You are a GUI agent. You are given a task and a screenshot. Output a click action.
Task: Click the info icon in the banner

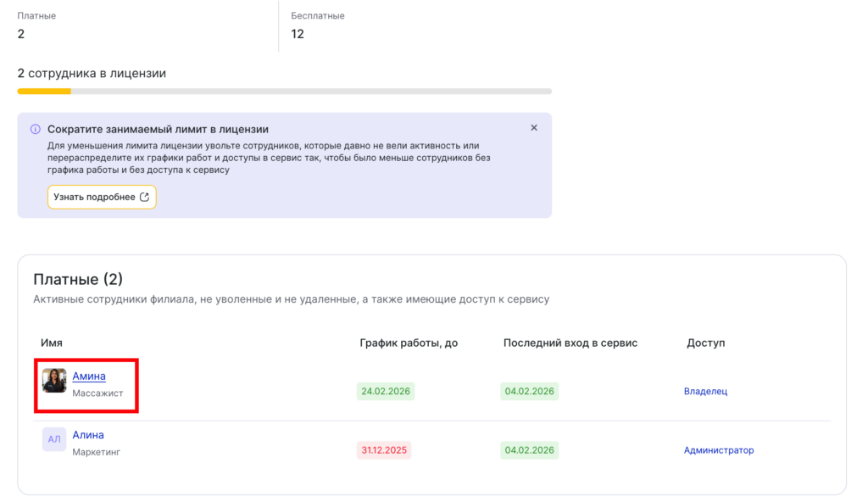coord(35,130)
